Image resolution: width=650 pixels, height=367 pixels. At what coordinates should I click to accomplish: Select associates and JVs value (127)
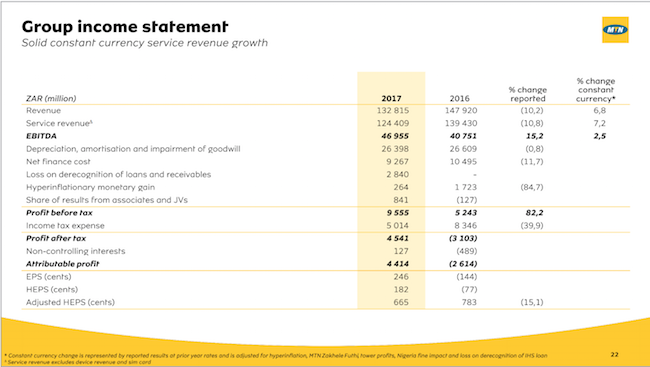467,200
